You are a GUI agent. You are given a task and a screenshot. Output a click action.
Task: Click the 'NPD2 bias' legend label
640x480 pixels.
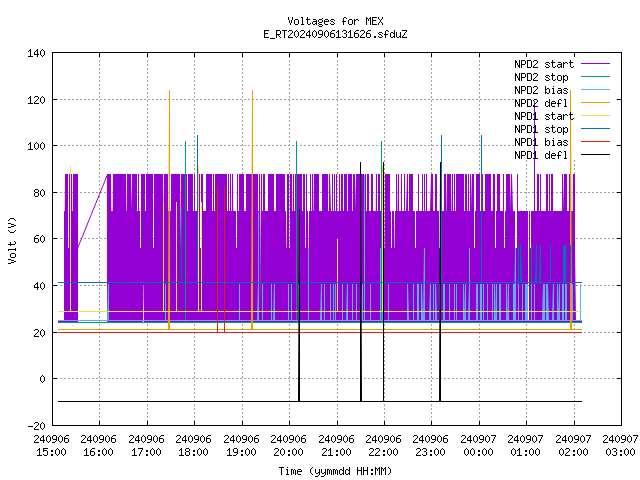(x=541, y=90)
